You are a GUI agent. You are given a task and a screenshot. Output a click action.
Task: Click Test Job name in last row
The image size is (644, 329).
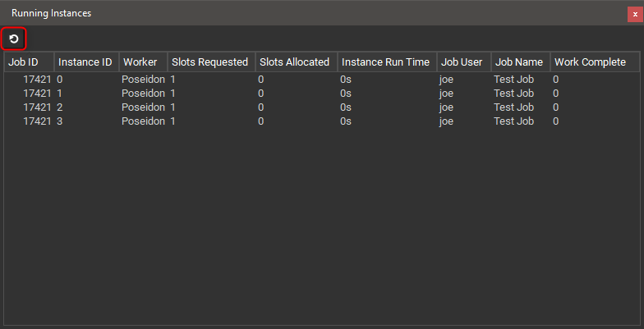point(513,121)
